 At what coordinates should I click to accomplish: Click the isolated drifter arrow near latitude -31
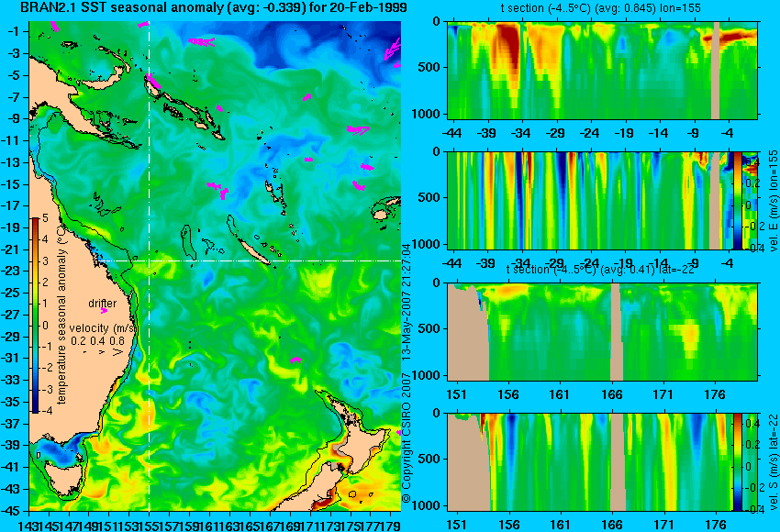click(295, 359)
